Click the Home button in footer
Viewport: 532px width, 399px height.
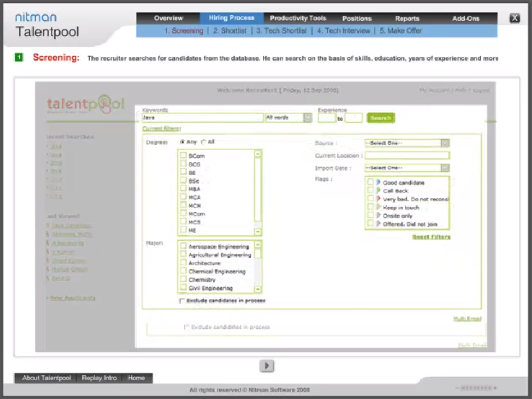click(136, 378)
